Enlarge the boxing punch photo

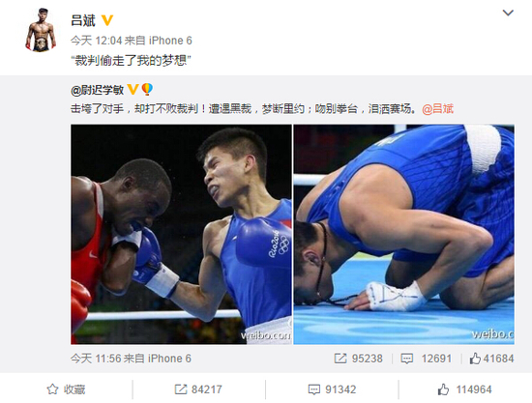click(x=181, y=234)
